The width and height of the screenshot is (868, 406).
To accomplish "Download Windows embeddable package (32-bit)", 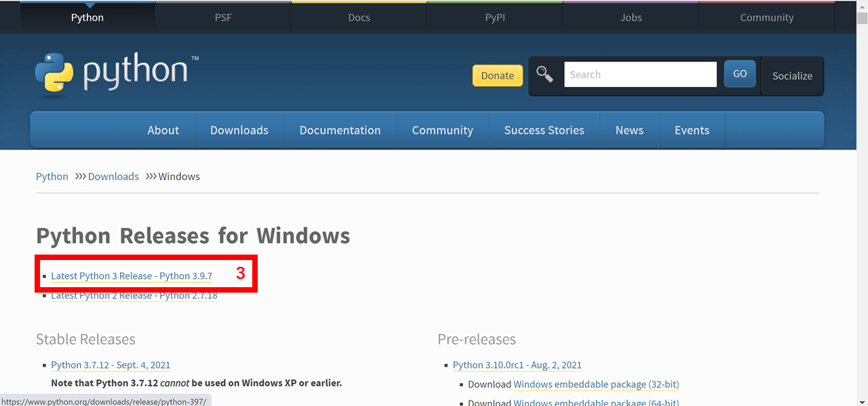I will 596,384.
